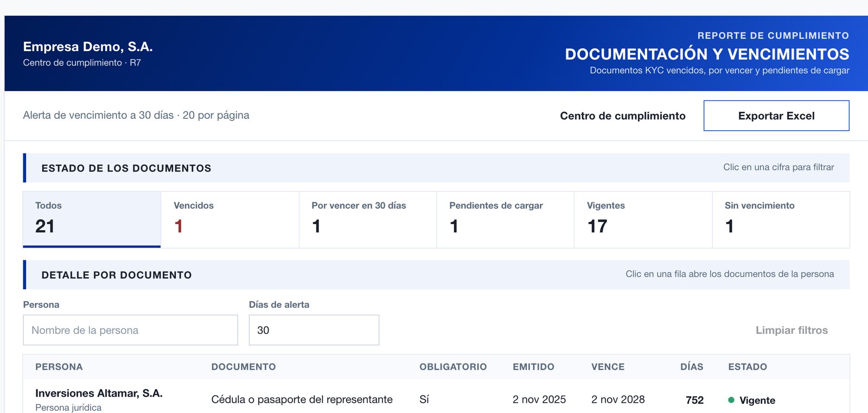868x413 pixels.
Task: Click the DETALLE POR DOCUMENTO heading
Action: coord(117,275)
